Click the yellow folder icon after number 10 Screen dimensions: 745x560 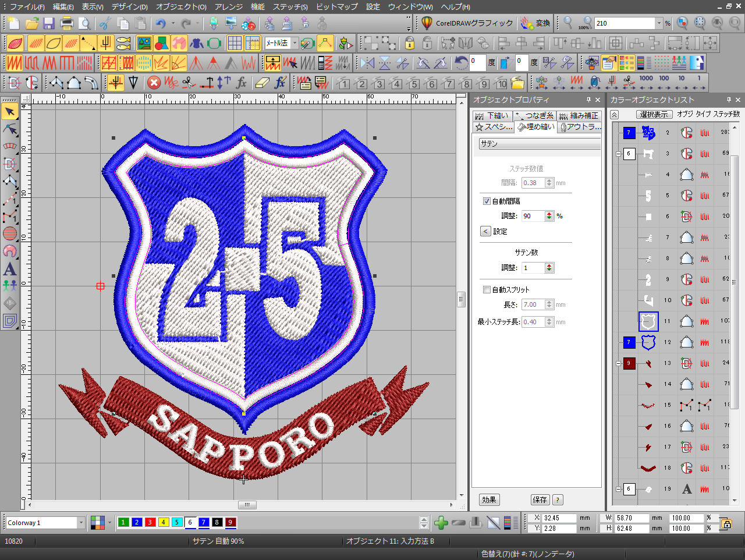pyautogui.click(x=517, y=83)
